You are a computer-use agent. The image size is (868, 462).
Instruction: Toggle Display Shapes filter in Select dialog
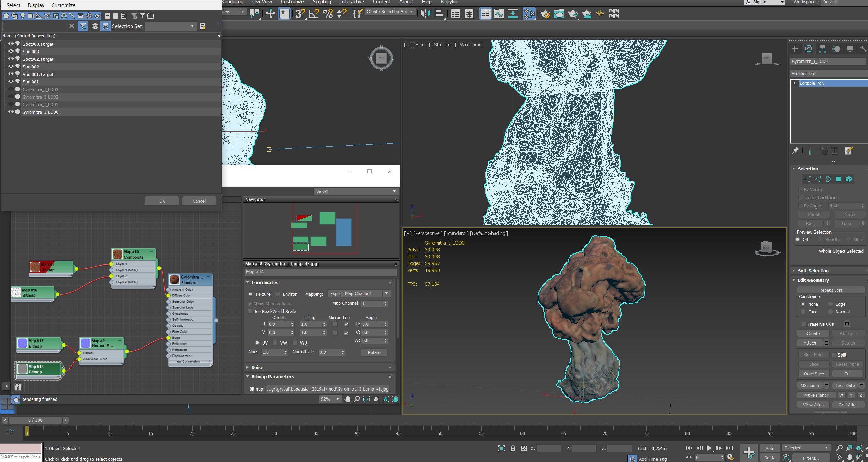pyautogui.click(x=14, y=16)
